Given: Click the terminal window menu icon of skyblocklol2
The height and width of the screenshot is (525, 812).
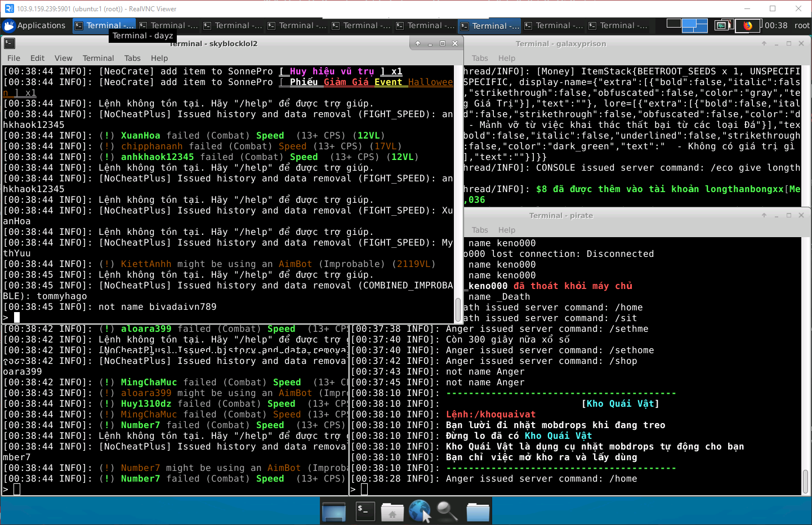Looking at the screenshot, I should pyautogui.click(x=10, y=43).
